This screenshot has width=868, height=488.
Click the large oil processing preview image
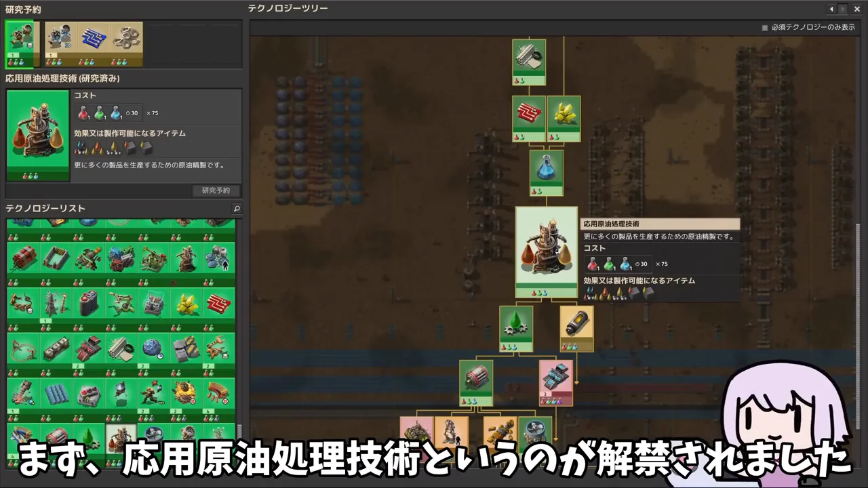click(38, 136)
